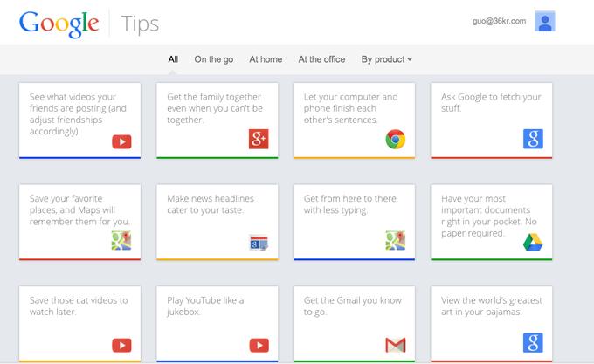The height and width of the screenshot is (364, 594).
Task: Click the Google logo
Action: click(59, 24)
